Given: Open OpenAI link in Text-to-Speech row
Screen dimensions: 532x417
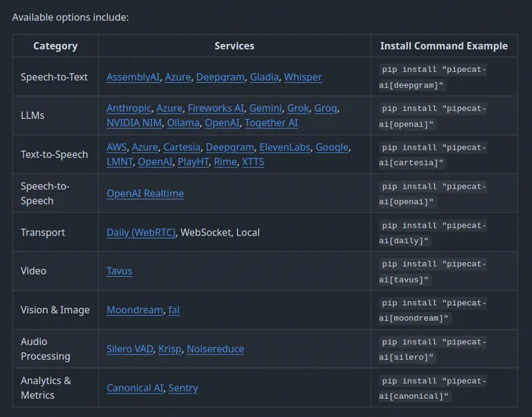Looking at the screenshot, I should point(155,162).
